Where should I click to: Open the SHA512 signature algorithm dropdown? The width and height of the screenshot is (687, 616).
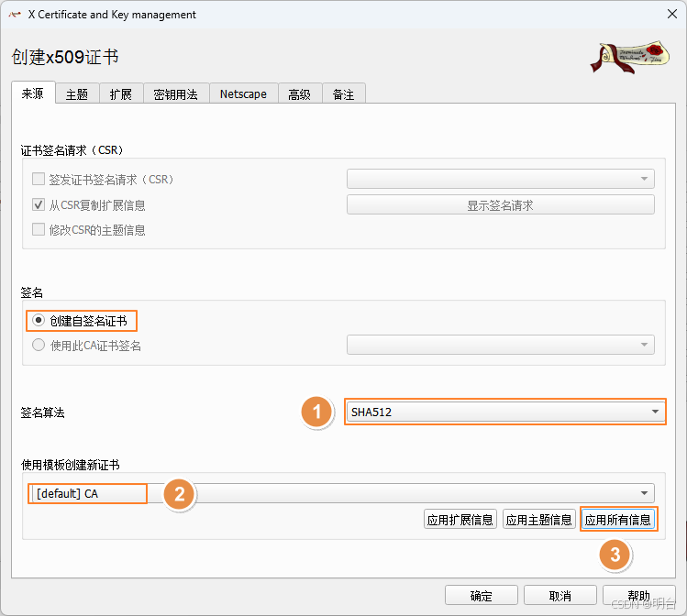[504, 412]
